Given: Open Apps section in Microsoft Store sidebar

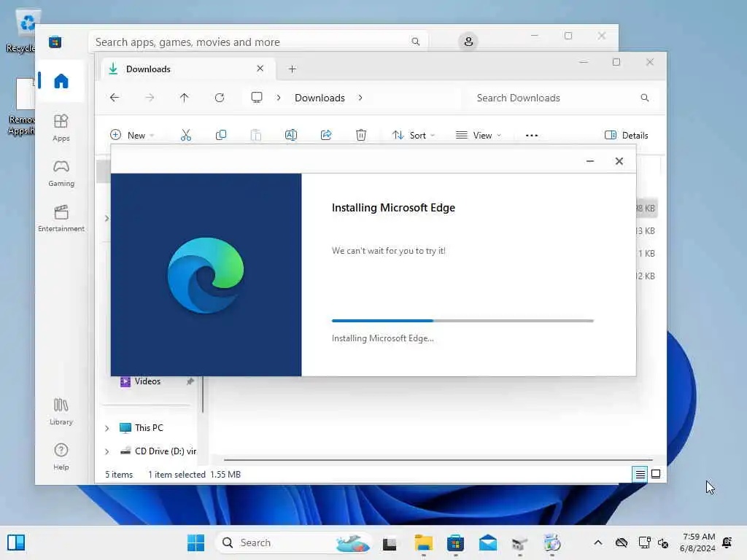Looking at the screenshot, I should click(x=61, y=128).
